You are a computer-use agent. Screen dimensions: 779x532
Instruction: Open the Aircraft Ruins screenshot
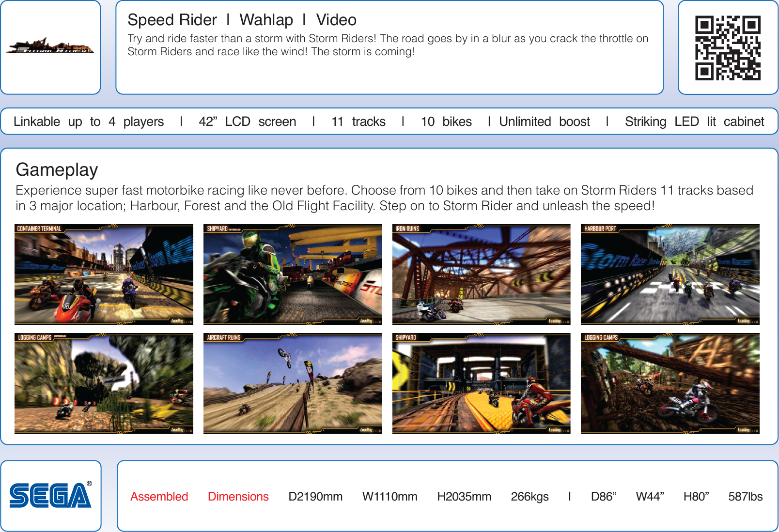[293, 383]
